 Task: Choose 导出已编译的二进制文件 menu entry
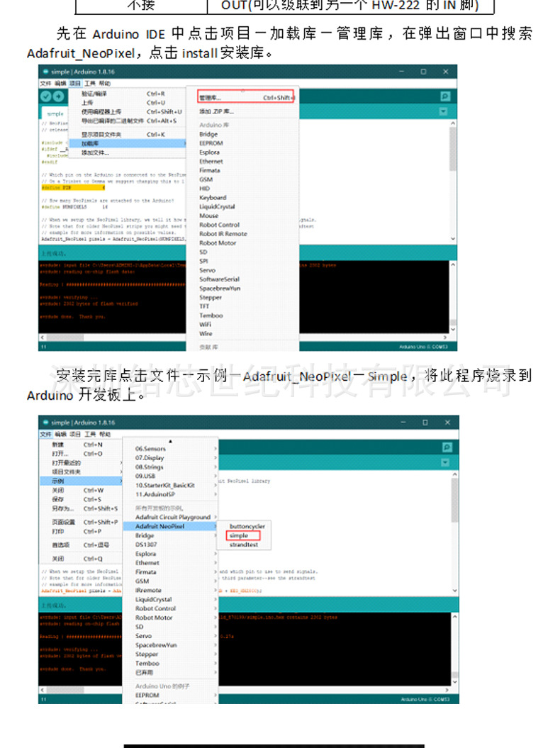[x=127, y=121]
